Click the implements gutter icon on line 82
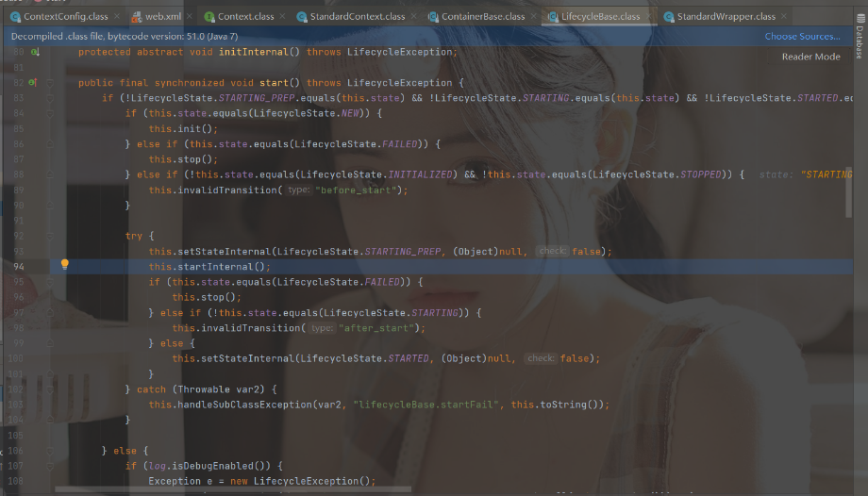Image resolution: width=868 pixels, height=496 pixels. coord(33,82)
